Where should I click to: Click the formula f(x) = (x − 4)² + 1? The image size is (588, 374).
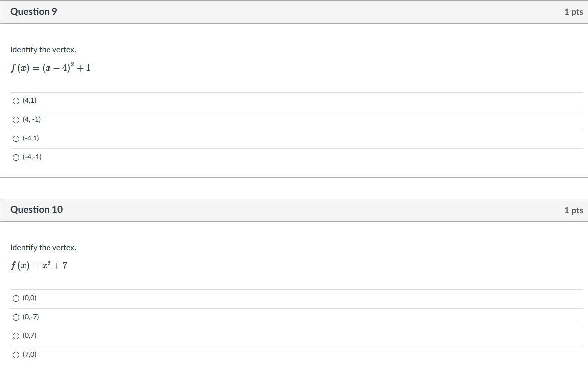pyautogui.click(x=50, y=68)
